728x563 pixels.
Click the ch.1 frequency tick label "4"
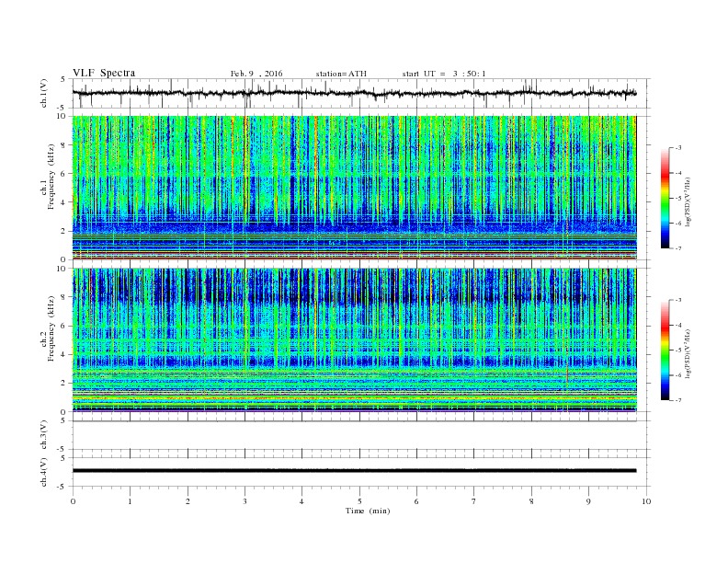click(63, 202)
